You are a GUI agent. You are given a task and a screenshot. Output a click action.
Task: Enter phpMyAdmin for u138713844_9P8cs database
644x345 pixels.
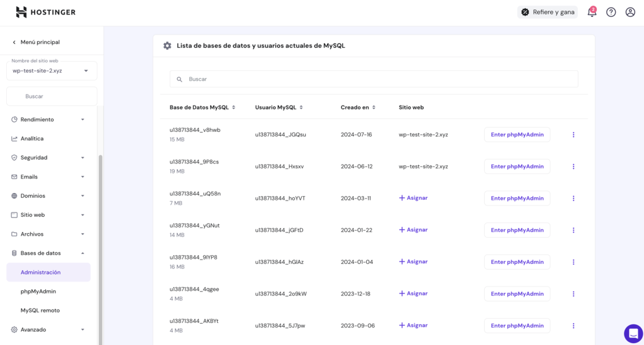point(517,167)
